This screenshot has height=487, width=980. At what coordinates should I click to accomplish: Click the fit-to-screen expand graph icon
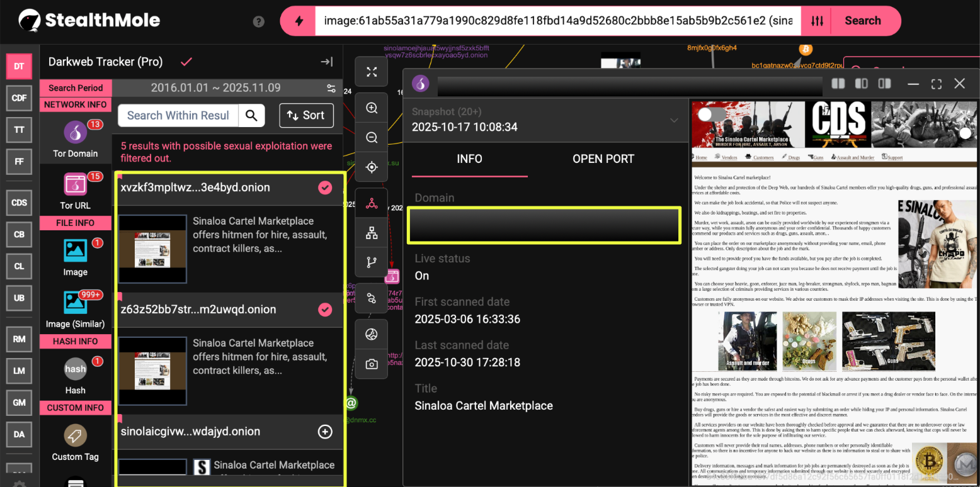(x=372, y=72)
